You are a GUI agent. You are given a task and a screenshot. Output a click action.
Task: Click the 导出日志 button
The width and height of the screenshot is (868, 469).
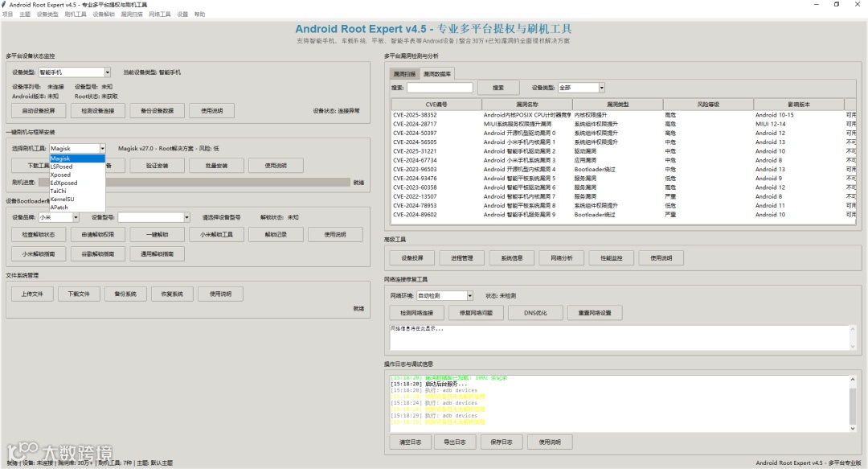454,442
